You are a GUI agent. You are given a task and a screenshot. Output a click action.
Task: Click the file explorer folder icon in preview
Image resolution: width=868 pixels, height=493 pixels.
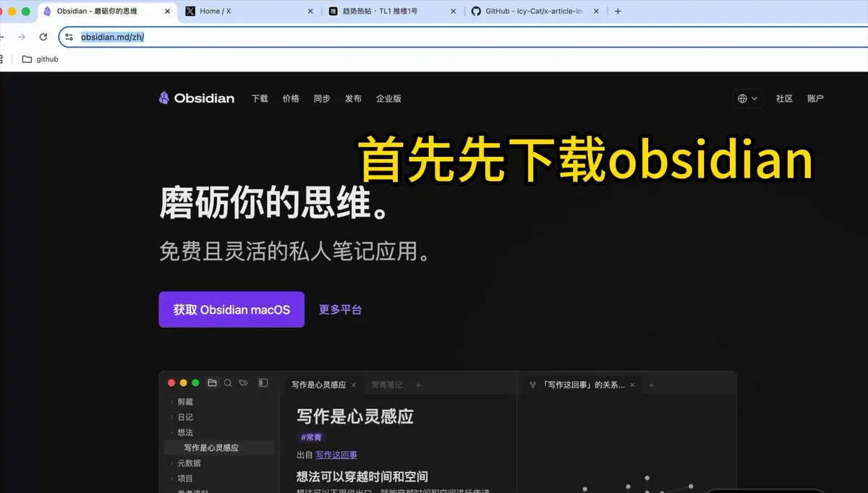(212, 383)
